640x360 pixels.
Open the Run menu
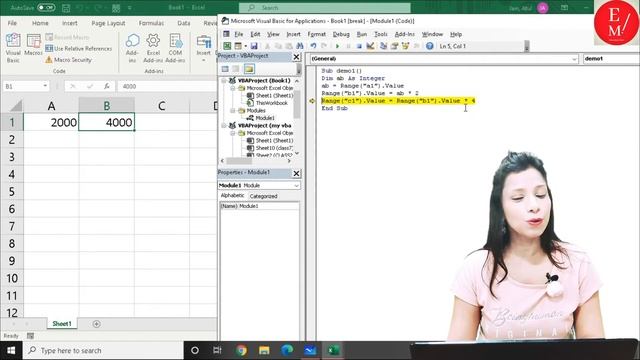pos(362,34)
